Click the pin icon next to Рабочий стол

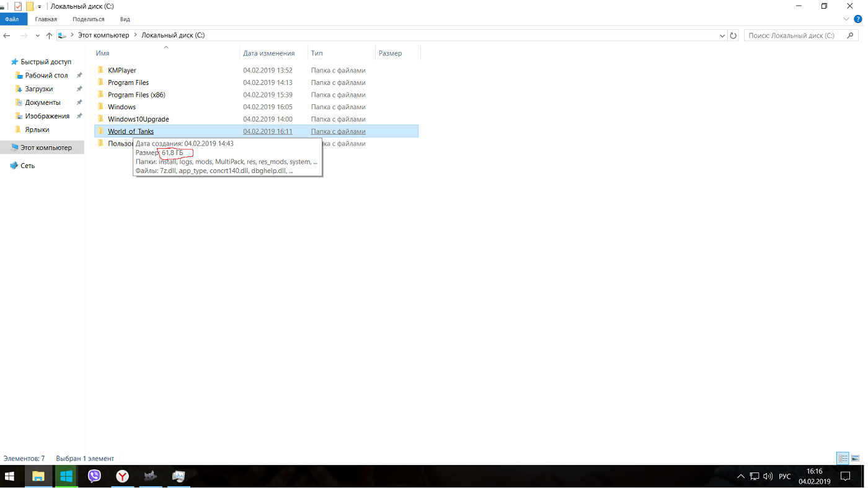tap(79, 75)
